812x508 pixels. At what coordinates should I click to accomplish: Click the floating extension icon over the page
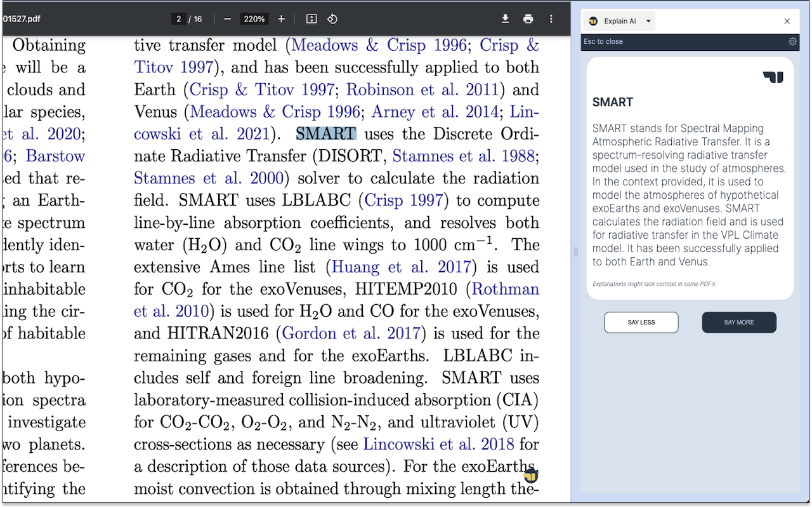point(530,475)
